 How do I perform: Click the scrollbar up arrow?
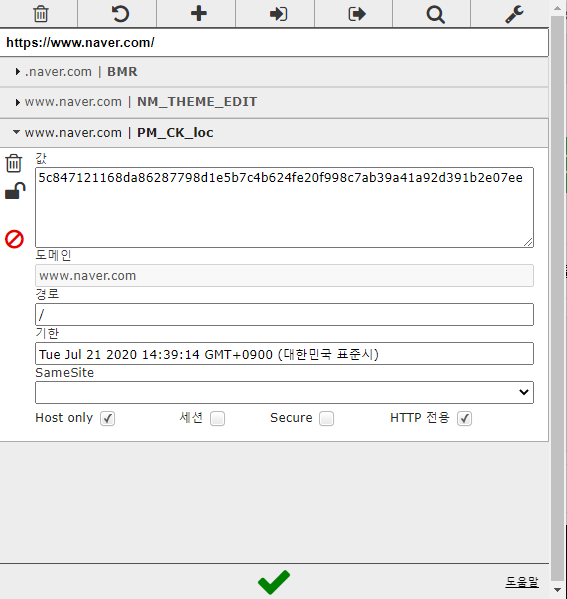point(557,8)
